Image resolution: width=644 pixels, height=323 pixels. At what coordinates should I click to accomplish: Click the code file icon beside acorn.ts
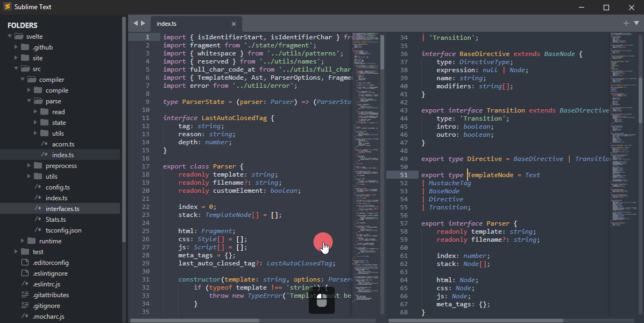pos(44,144)
